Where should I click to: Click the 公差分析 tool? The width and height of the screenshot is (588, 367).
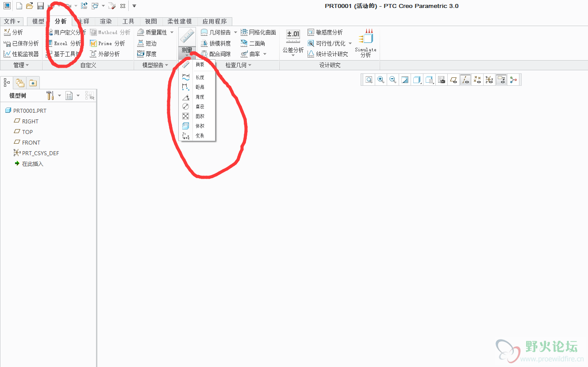(x=293, y=42)
